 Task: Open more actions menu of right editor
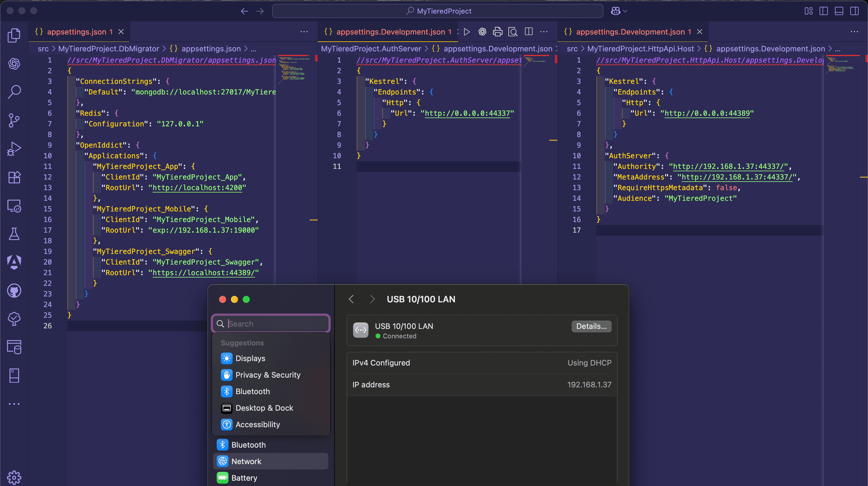click(854, 32)
